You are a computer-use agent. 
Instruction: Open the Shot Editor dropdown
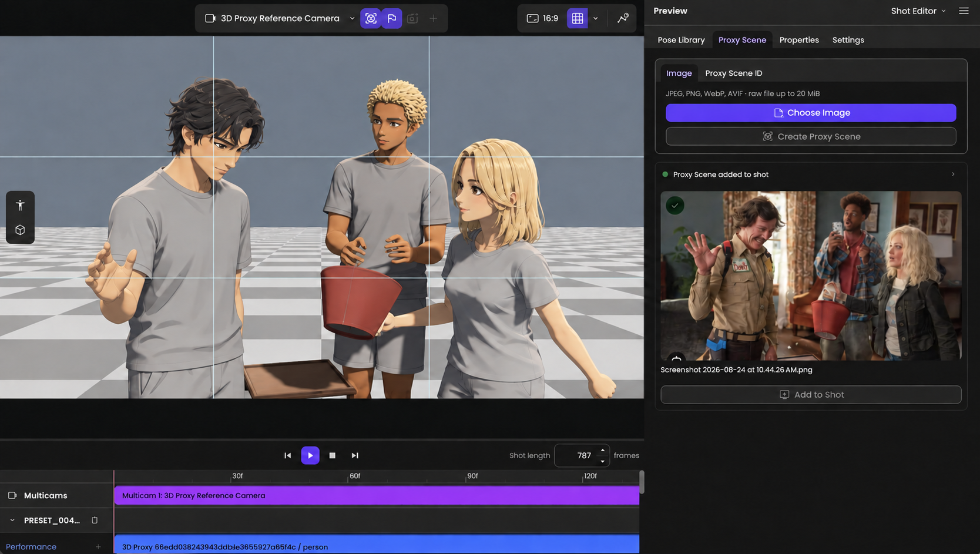(x=918, y=11)
